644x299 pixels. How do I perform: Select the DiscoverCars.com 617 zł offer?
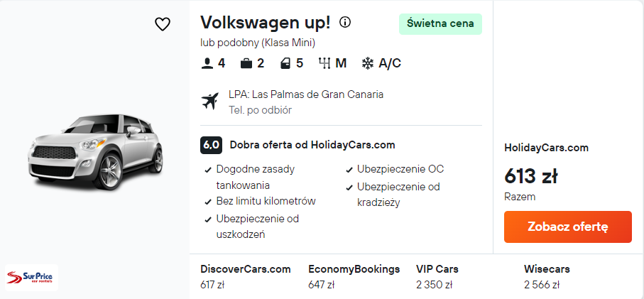point(246,277)
